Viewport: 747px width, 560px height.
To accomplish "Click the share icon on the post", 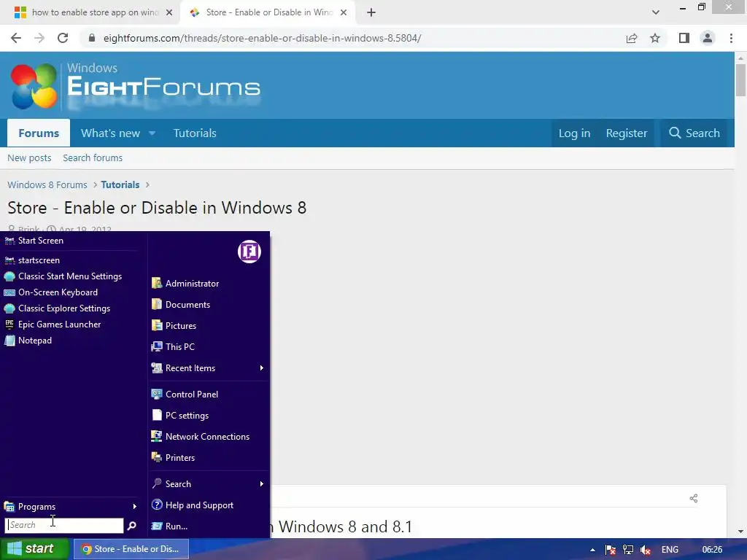I will [x=694, y=499].
